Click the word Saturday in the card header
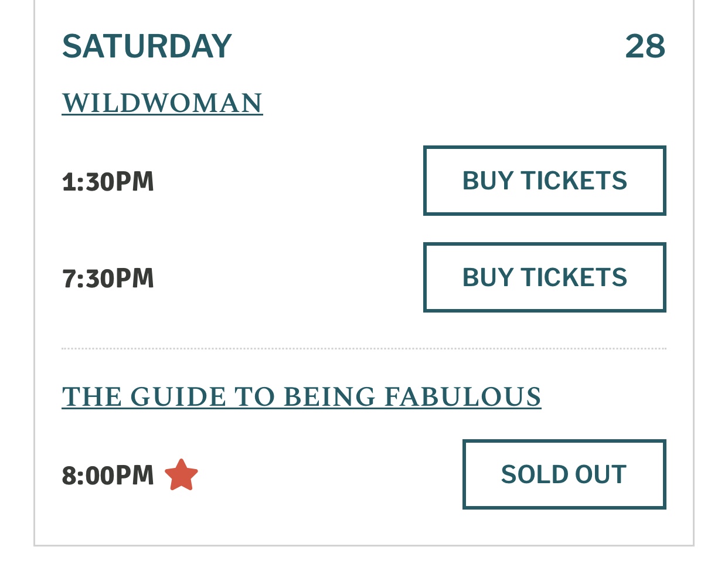Screen dimensions: 728x577 coord(147,46)
